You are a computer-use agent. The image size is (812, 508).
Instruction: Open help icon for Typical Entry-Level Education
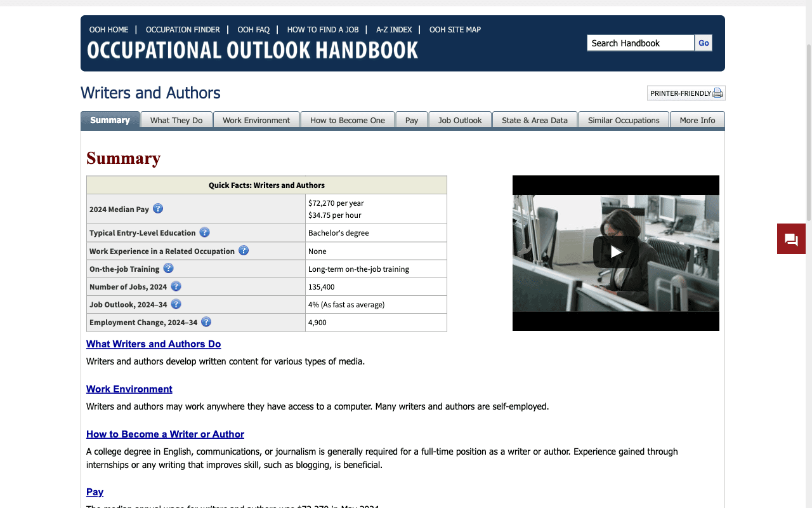204,232
